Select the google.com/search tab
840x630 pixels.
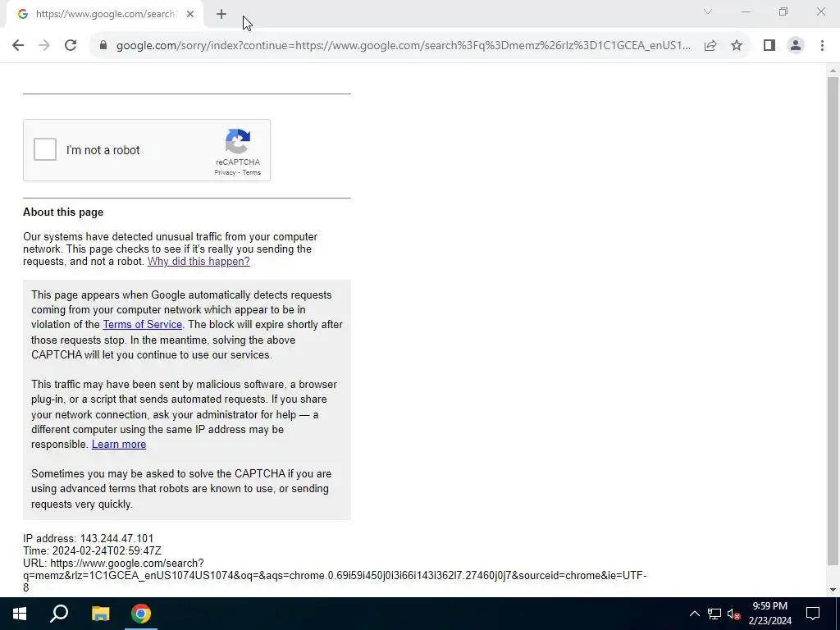(x=105, y=14)
